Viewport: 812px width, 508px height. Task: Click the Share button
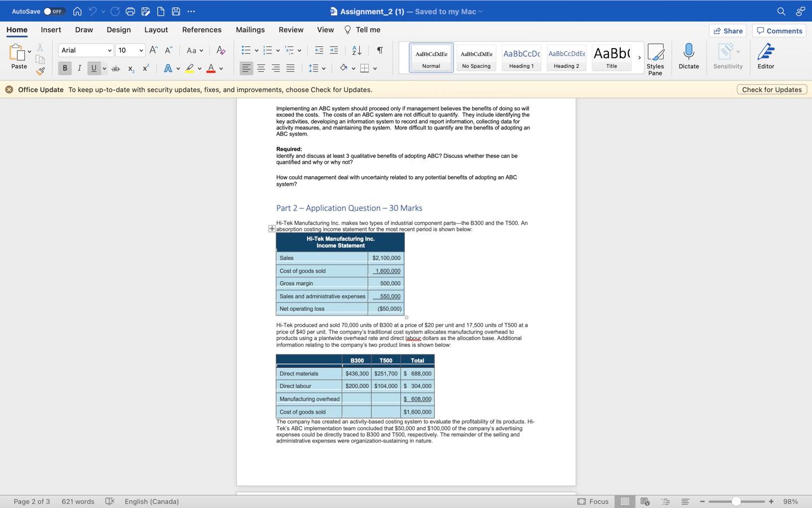(727, 30)
